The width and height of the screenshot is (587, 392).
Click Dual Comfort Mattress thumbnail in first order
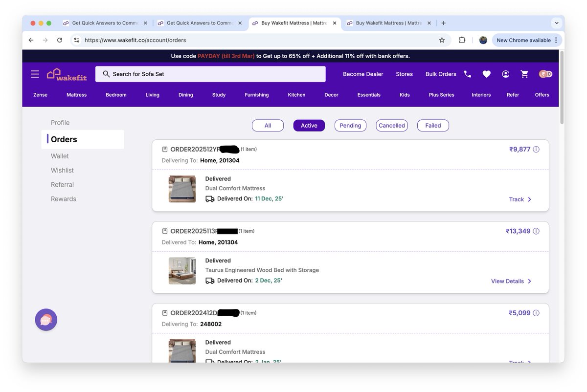(x=182, y=189)
